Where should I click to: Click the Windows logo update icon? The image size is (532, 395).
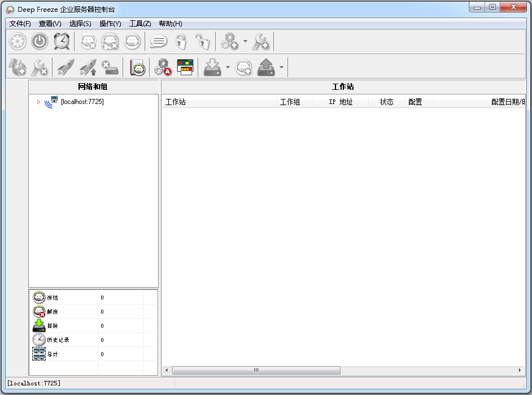[x=18, y=67]
